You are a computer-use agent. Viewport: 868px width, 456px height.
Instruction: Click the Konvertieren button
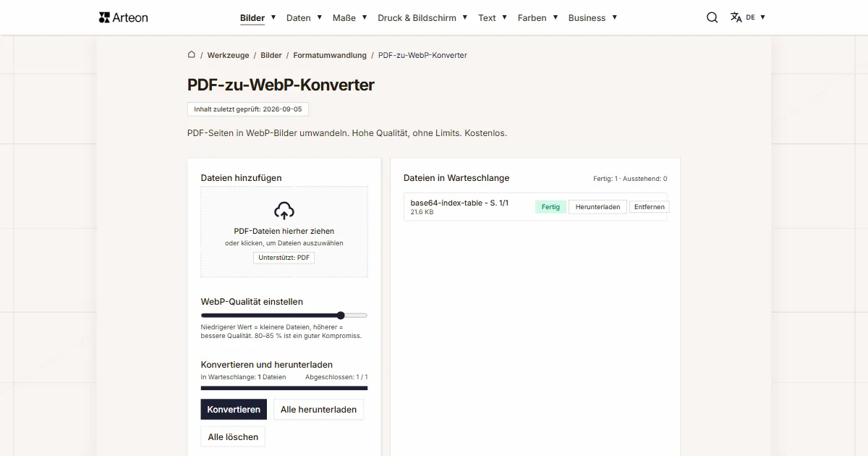234,410
